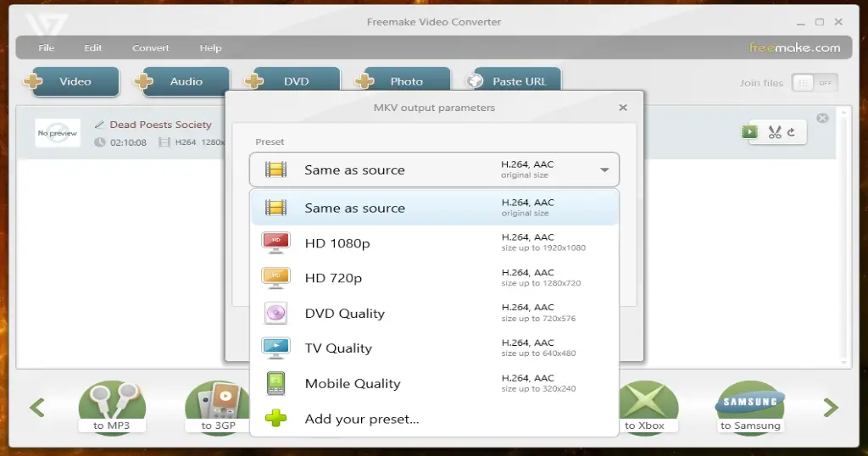Click the Add Photo button
Screen dimensions: 868x456
point(403,81)
